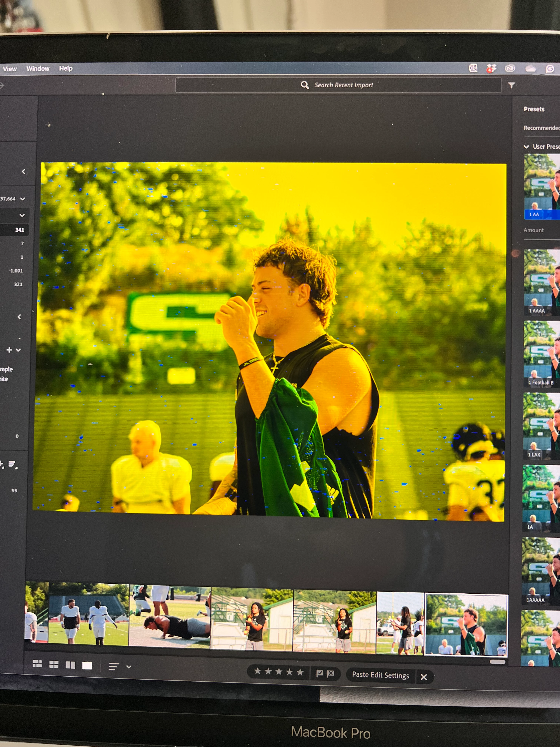This screenshot has height=747, width=560.
Task: Dismiss the Paste Edit Settings prompt
Action: pyautogui.click(x=424, y=677)
